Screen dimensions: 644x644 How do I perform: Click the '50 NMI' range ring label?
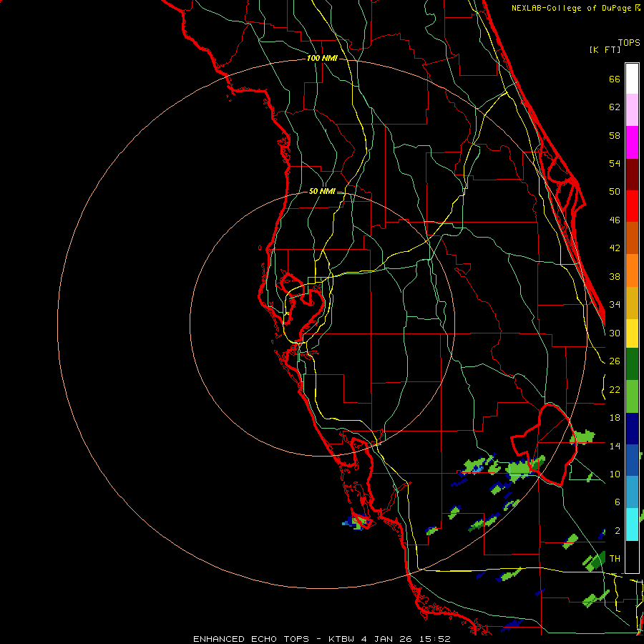coord(322,191)
